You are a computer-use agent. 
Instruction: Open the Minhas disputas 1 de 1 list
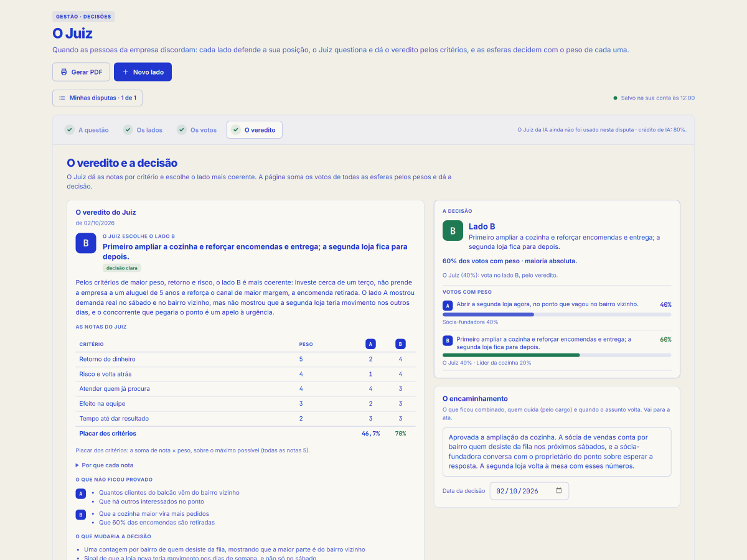[x=98, y=98]
